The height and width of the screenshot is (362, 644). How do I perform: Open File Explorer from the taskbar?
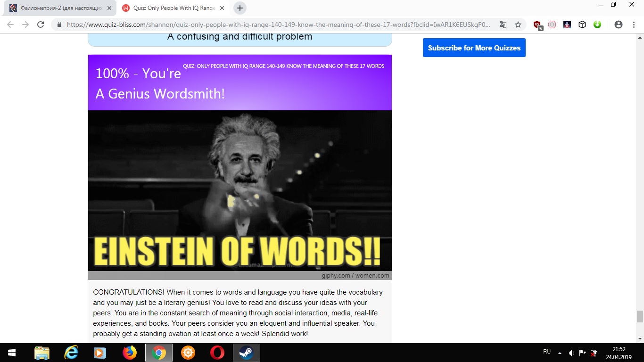(42, 353)
